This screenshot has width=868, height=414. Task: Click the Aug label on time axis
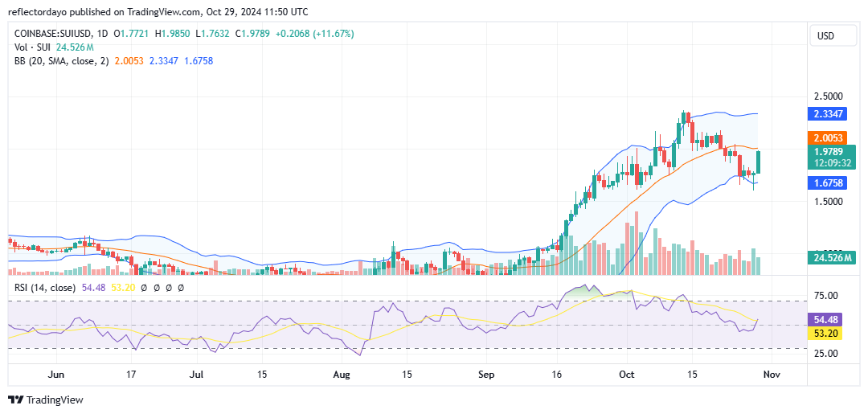pos(342,375)
